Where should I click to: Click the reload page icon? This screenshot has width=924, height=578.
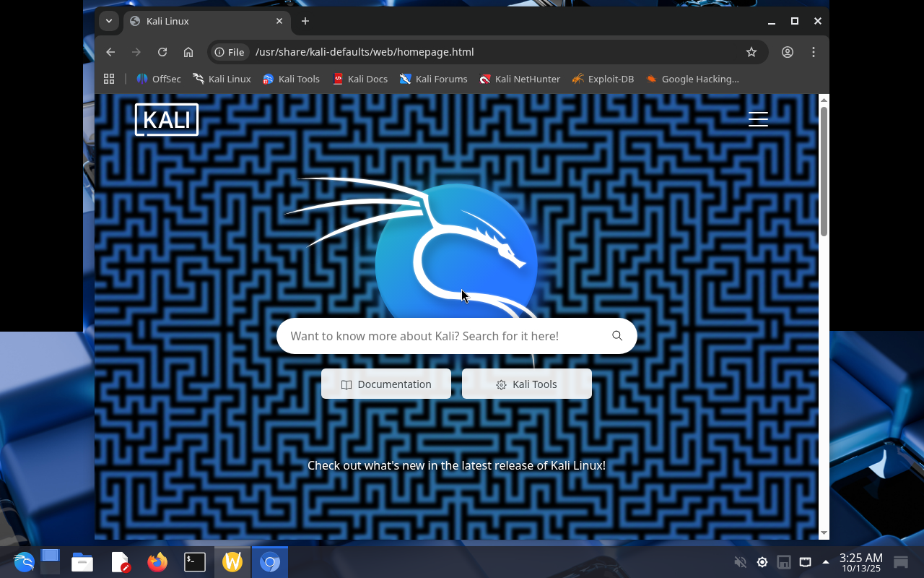pyautogui.click(x=162, y=52)
